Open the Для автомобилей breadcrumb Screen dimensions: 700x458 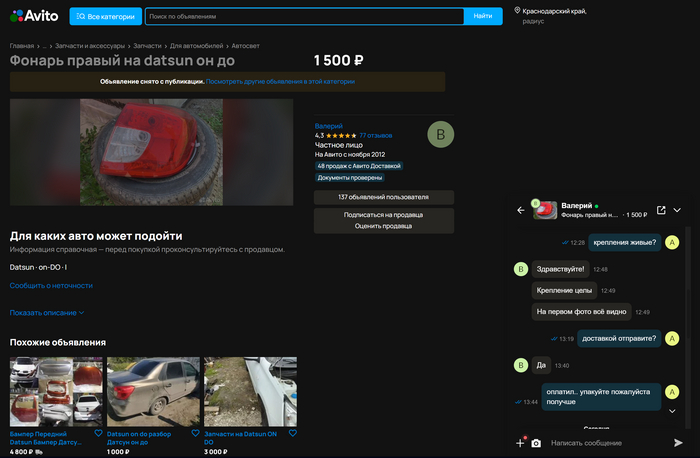[196, 46]
